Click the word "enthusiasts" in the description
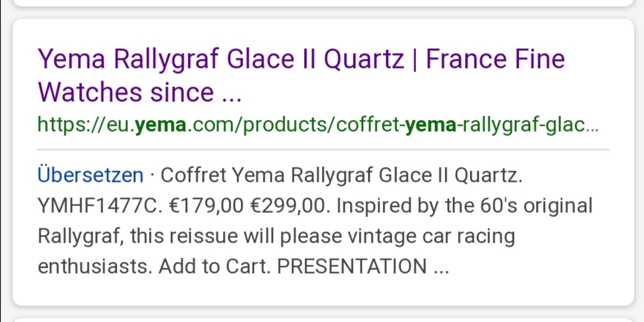 (x=95, y=267)
